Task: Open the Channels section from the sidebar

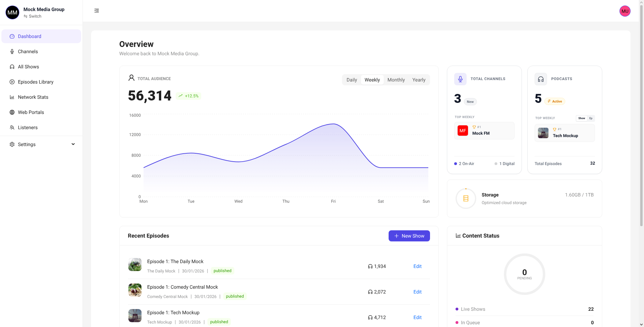Action: point(28,51)
